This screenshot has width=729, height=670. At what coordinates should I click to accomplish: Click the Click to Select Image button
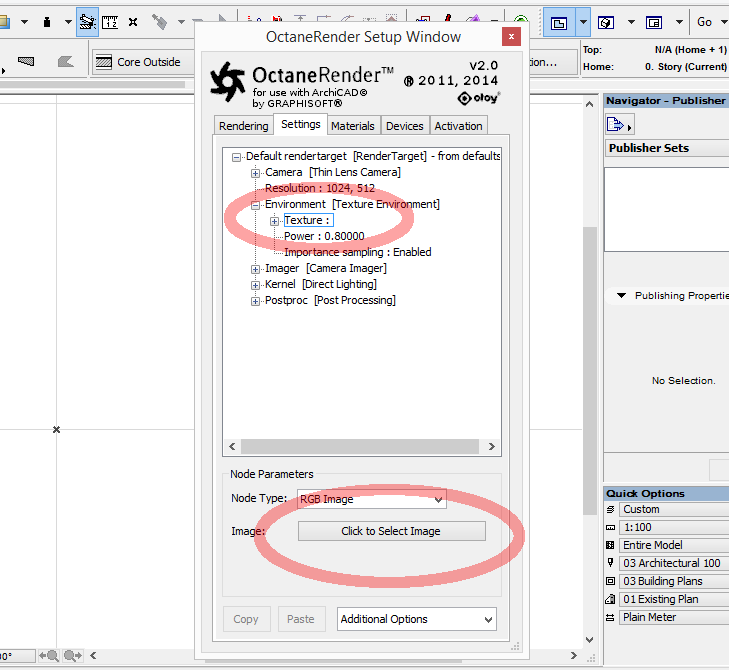(391, 531)
